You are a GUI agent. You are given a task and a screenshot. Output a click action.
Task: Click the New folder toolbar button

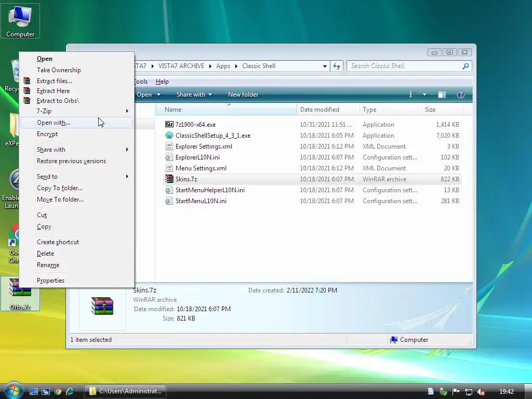tap(243, 95)
